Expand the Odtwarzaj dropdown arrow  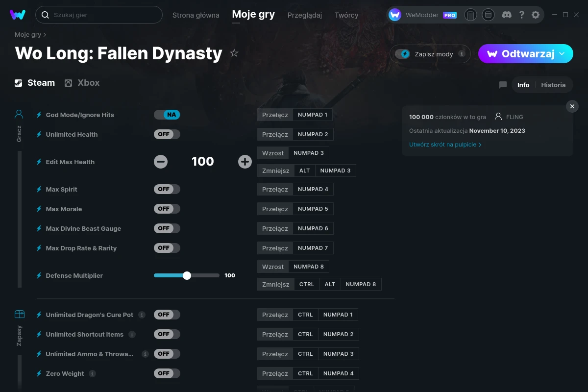pos(562,53)
